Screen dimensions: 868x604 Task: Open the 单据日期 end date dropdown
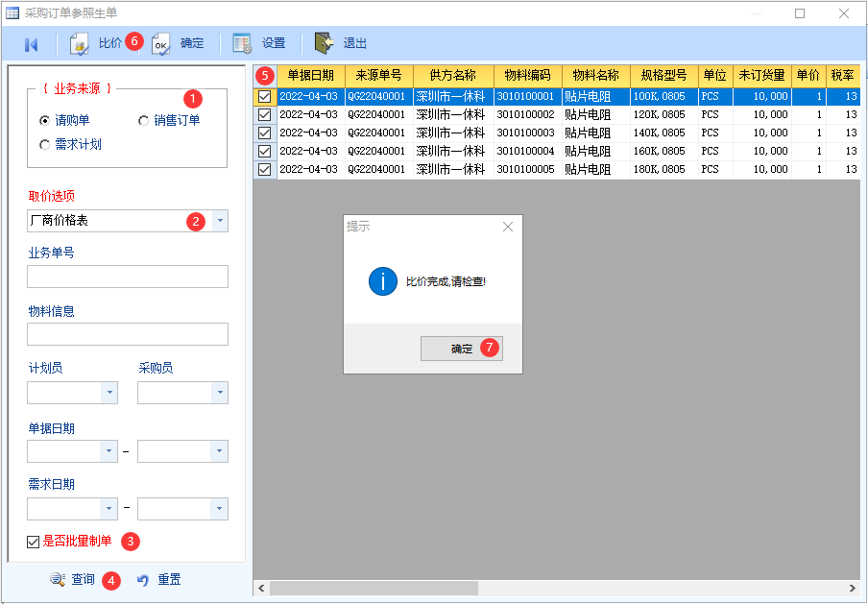click(220, 451)
